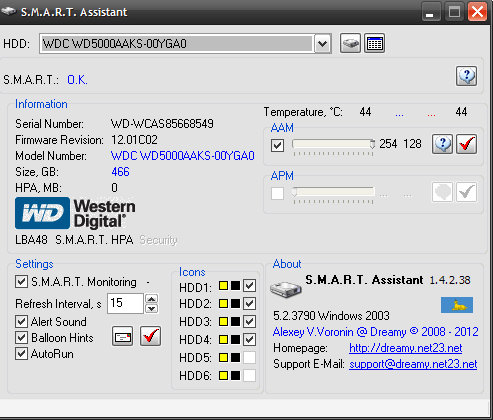Screen dimensions: 493x420
Task: Click the S.M.A.R.T. status help icon
Action: pyautogui.click(x=466, y=76)
